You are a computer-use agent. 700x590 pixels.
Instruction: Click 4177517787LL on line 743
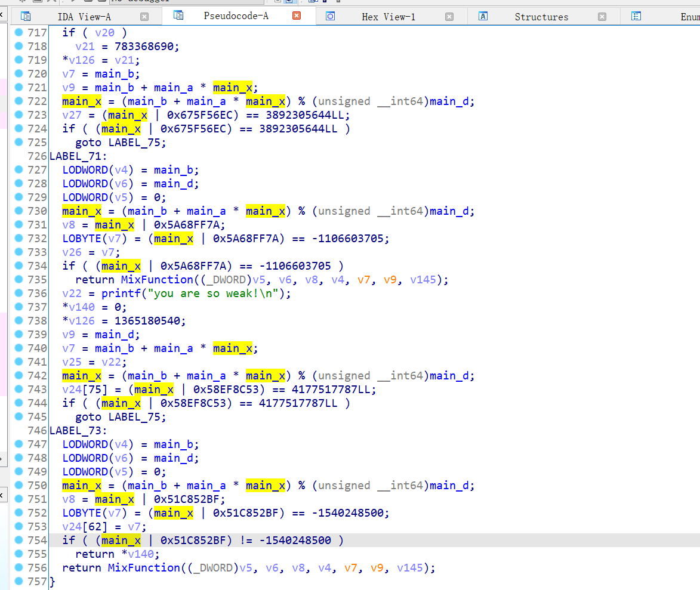click(x=331, y=389)
